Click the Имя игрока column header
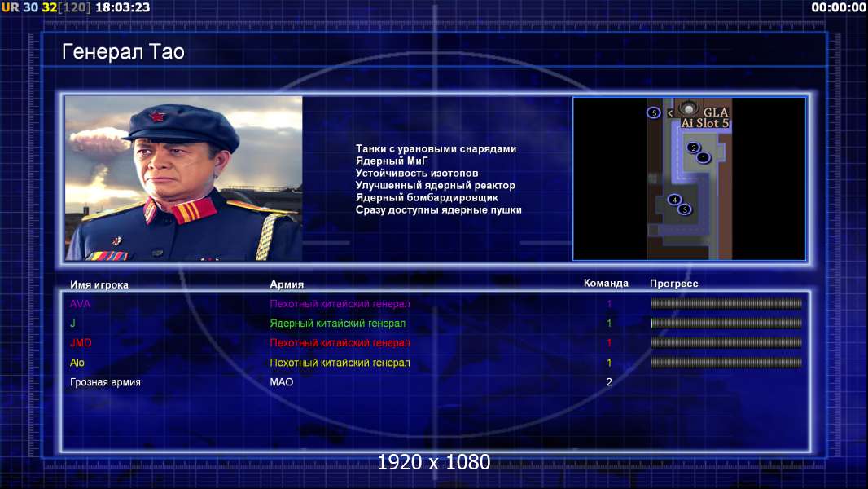The height and width of the screenshot is (489, 868). click(x=99, y=284)
